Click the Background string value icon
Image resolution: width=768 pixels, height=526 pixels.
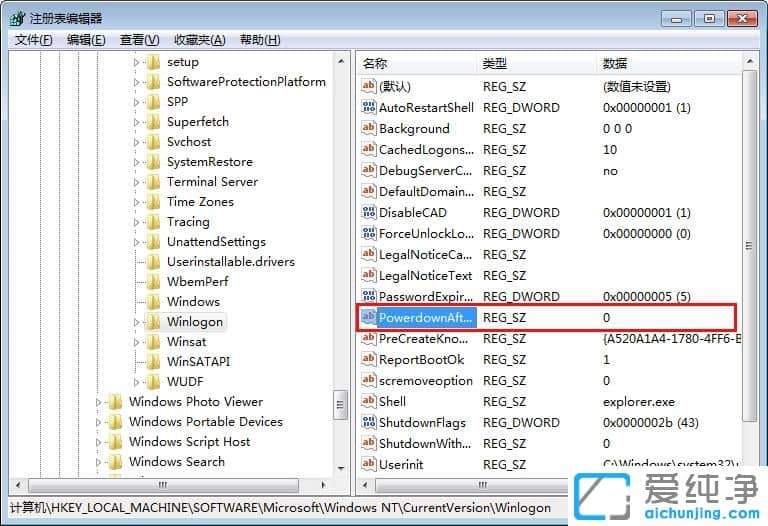click(368, 128)
